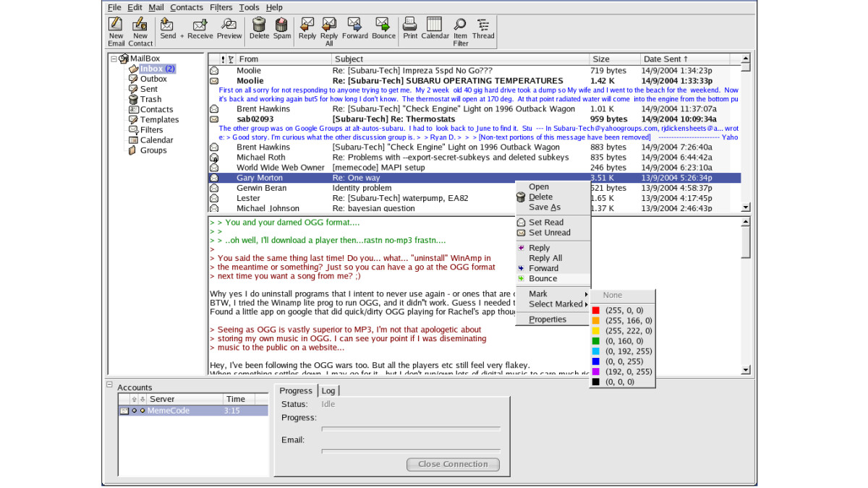Open the Groups folder
Image resolution: width=868 pixels, height=488 pixels.
pyautogui.click(x=153, y=150)
